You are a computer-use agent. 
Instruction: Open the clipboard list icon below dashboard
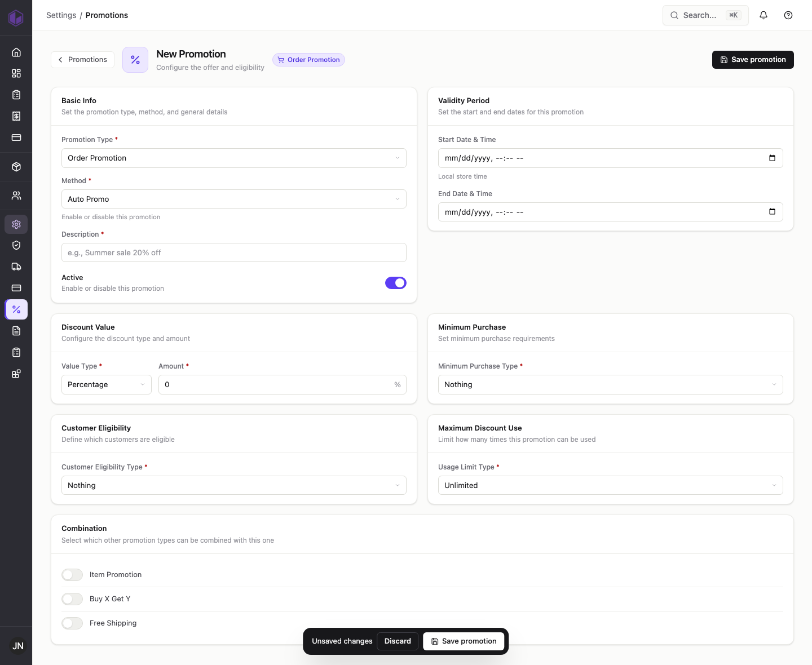point(16,95)
